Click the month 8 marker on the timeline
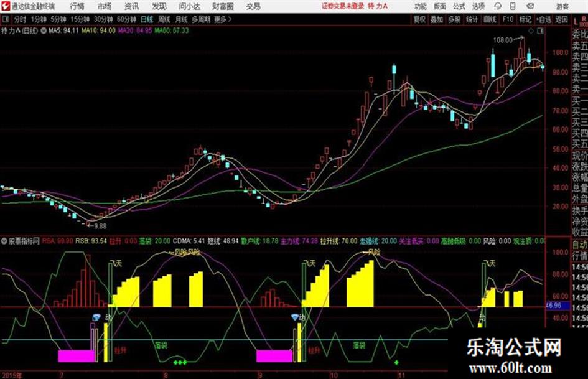 166,375
